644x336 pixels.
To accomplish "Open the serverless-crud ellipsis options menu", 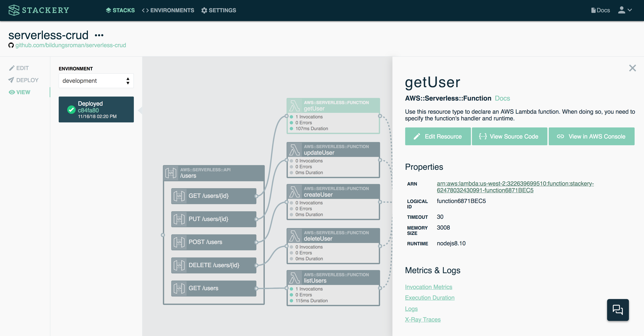I will click(99, 35).
